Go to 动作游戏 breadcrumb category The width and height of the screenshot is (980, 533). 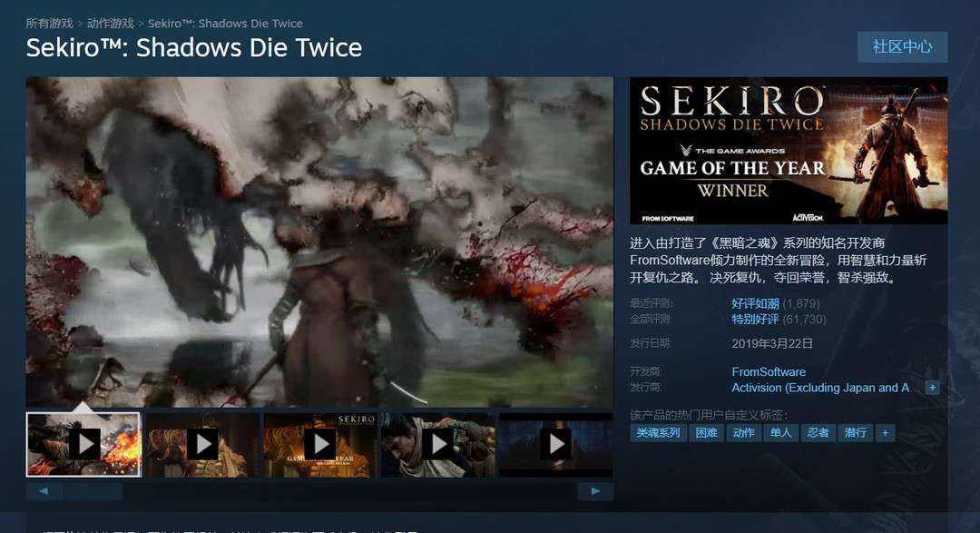110,23
